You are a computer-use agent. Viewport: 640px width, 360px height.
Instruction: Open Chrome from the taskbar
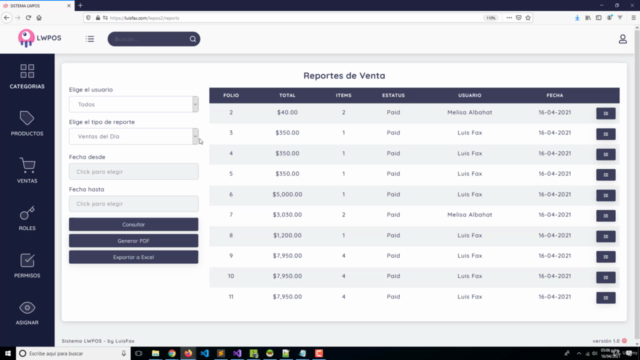[x=172, y=353]
